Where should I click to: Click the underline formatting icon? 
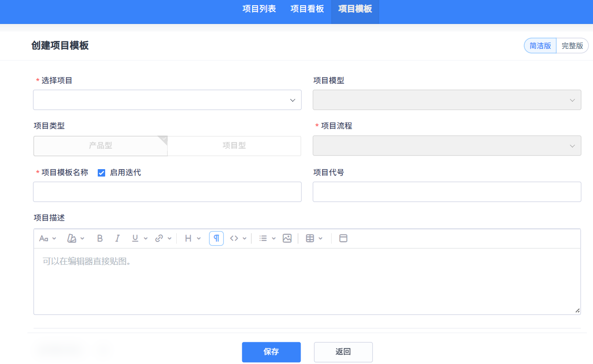point(135,238)
